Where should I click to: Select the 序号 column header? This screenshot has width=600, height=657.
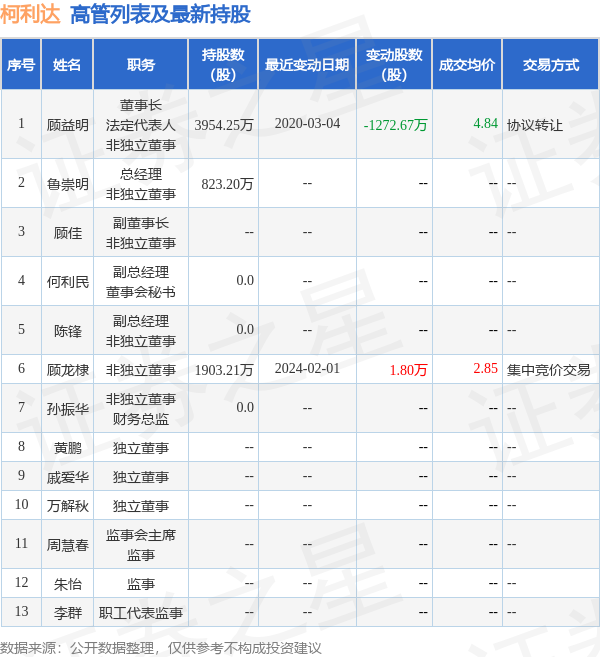tap(21, 65)
